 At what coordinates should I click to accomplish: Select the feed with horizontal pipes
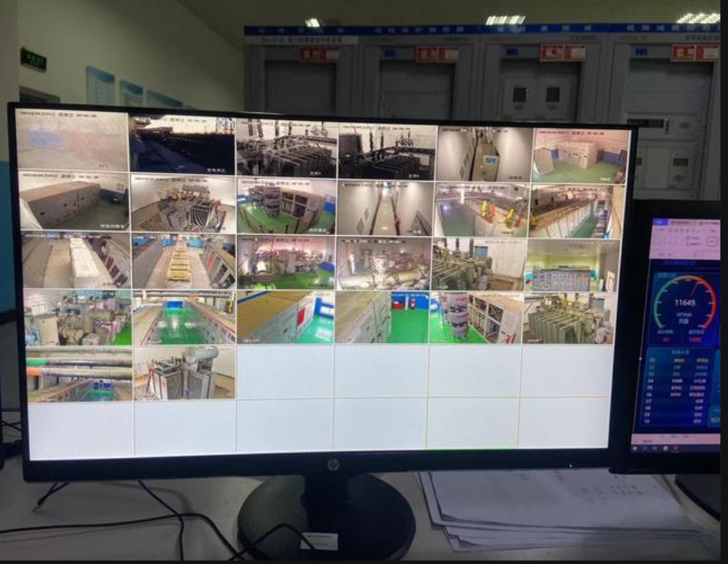[x=79, y=375]
